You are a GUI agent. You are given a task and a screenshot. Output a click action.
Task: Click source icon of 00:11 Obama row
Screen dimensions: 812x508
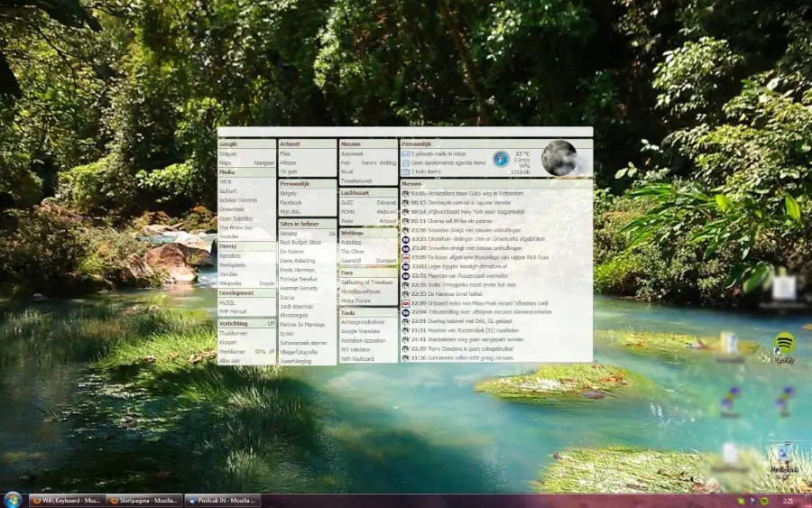[x=406, y=221]
